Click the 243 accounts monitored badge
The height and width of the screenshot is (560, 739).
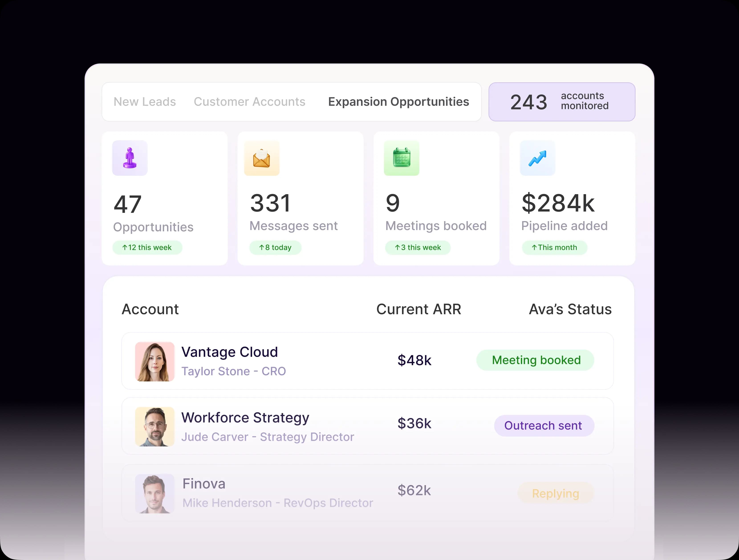click(562, 102)
